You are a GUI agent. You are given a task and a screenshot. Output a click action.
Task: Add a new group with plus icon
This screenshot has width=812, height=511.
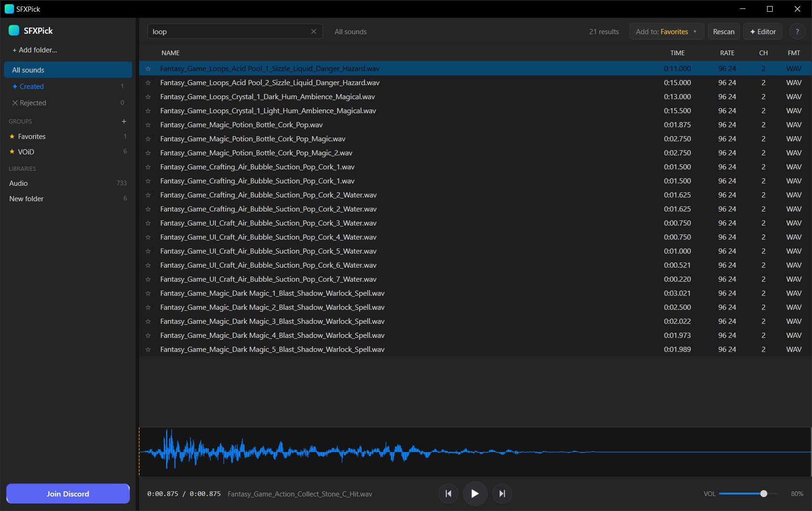coord(124,121)
